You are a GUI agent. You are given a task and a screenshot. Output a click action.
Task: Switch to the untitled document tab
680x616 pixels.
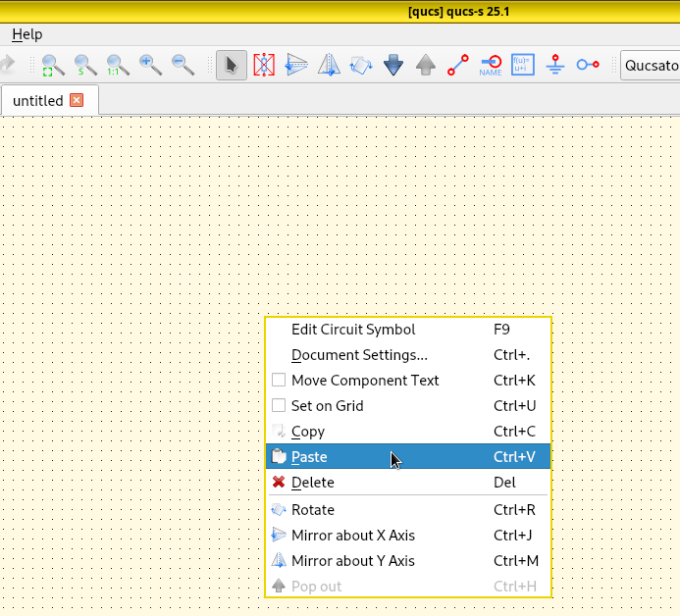pyautogui.click(x=37, y=101)
